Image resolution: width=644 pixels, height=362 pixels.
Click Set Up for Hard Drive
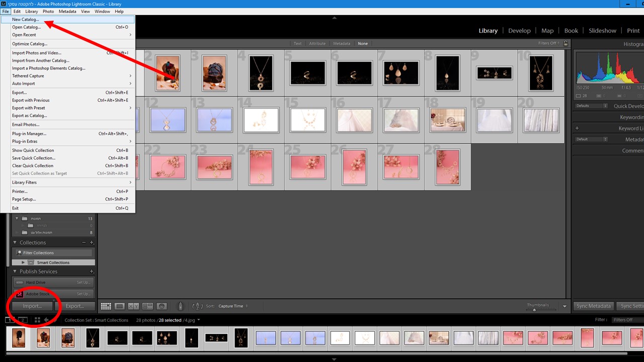coord(84,283)
